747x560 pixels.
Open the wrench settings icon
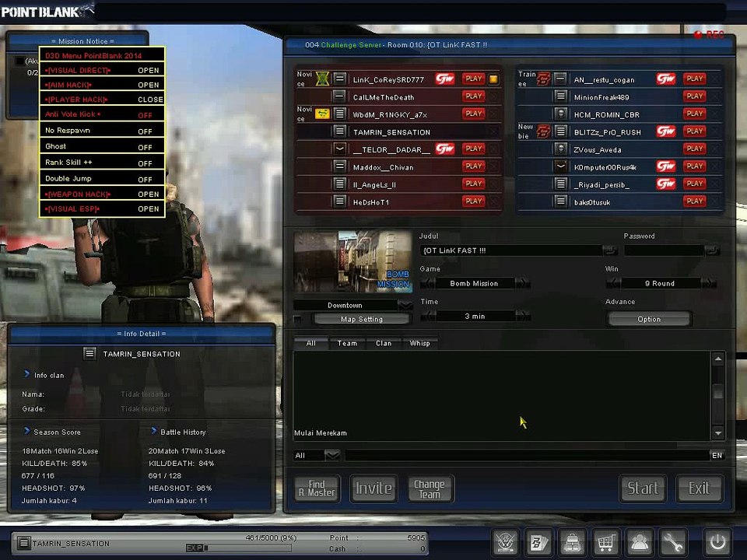(672, 542)
